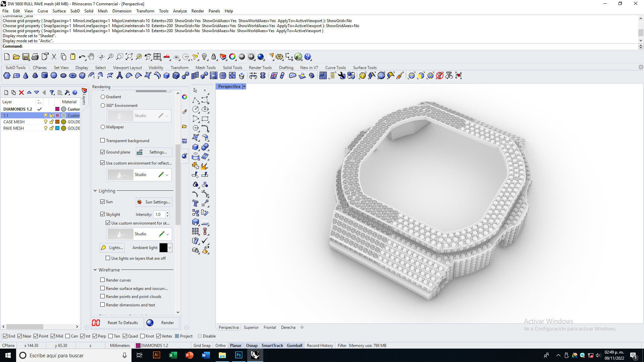Open Sun Settings... button
Image resolution: width=644 pixels, height=362 pixels.
[x=154, y=202]
